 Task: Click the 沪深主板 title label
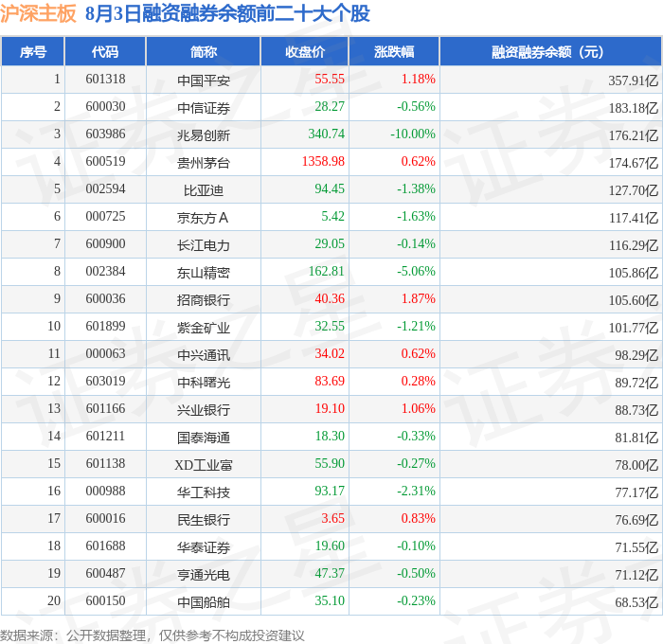pyautogui.click(x=38, y=13)
